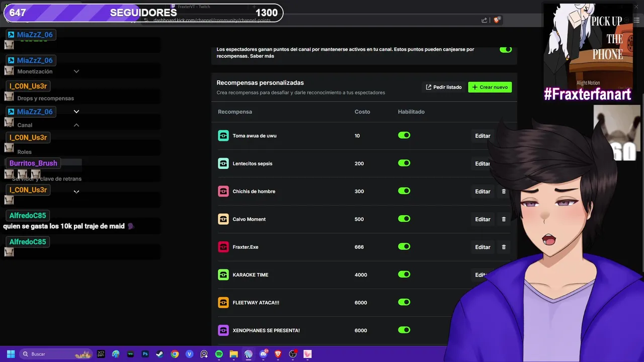Delete the Calvo Moment reward

coord(504,219)
